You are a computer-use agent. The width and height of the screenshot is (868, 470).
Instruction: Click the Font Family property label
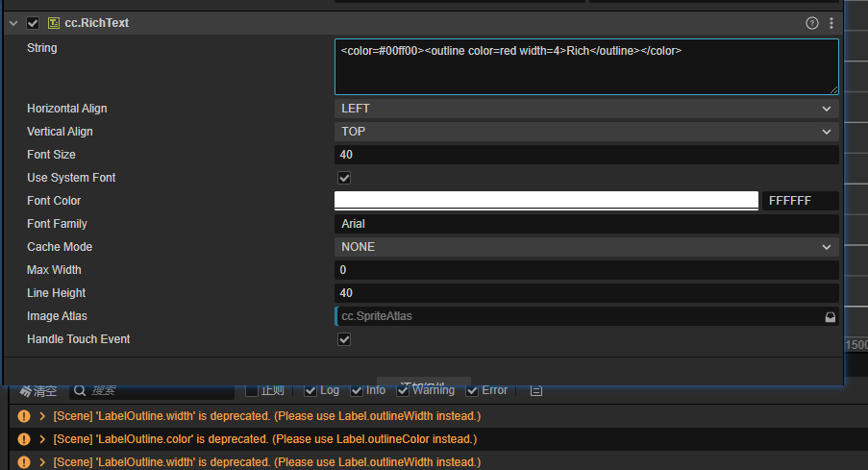57,224
